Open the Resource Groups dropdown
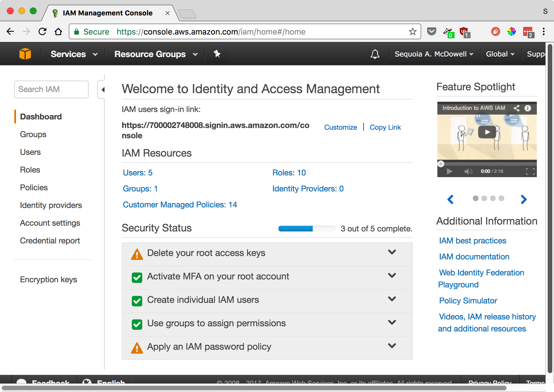 156,54
